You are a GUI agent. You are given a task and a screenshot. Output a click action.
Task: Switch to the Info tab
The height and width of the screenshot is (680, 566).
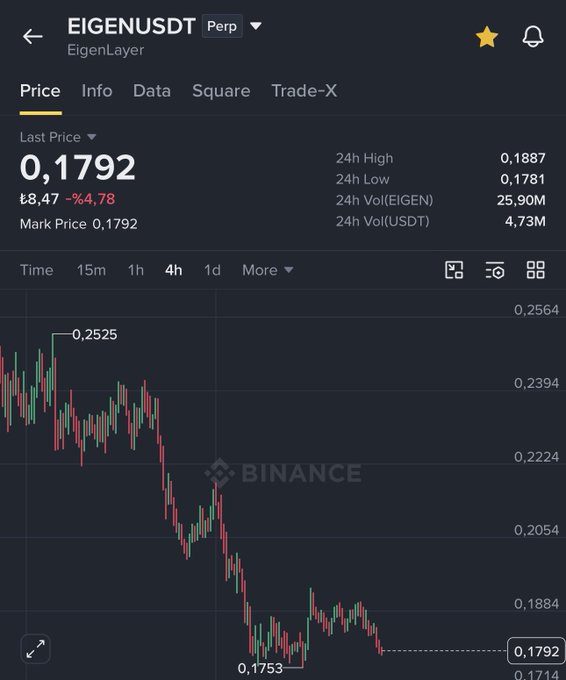(x=97, y=91)
